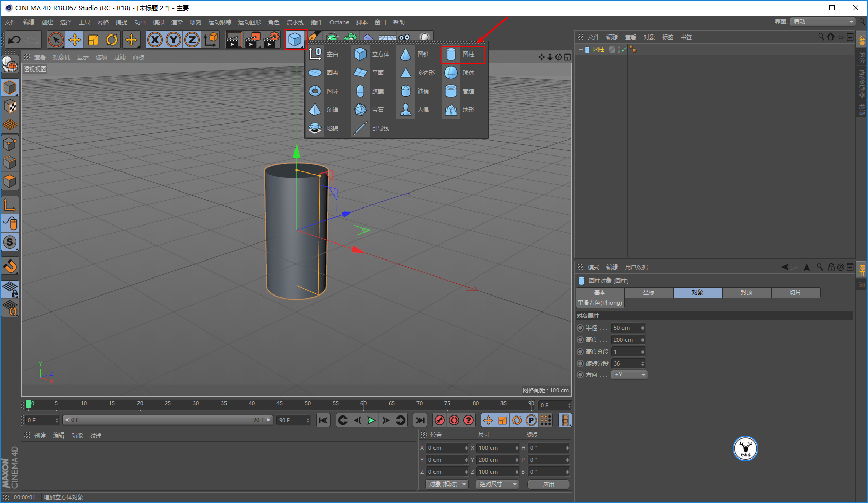Viewport: 868px width, 503px height.
Task: Activate the Move tool in top toolbar
Action: (75, 40)
